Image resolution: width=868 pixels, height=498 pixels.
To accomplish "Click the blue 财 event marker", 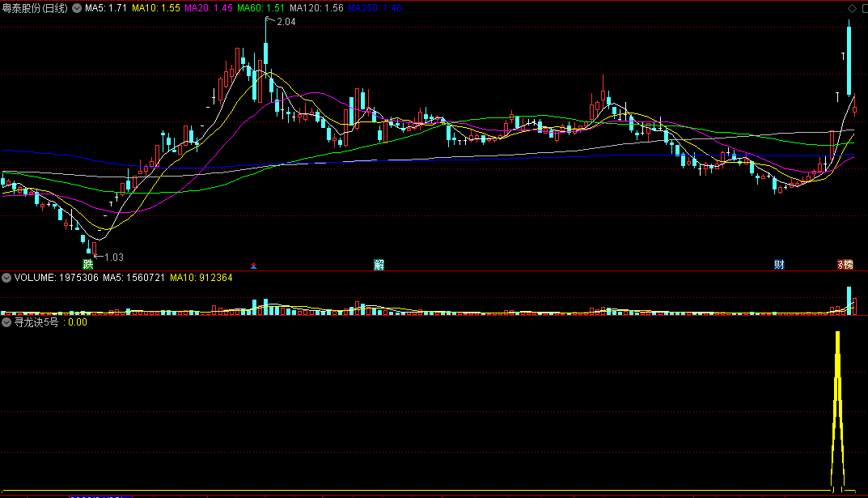I will pyautogui.click(x=779, y=264).
